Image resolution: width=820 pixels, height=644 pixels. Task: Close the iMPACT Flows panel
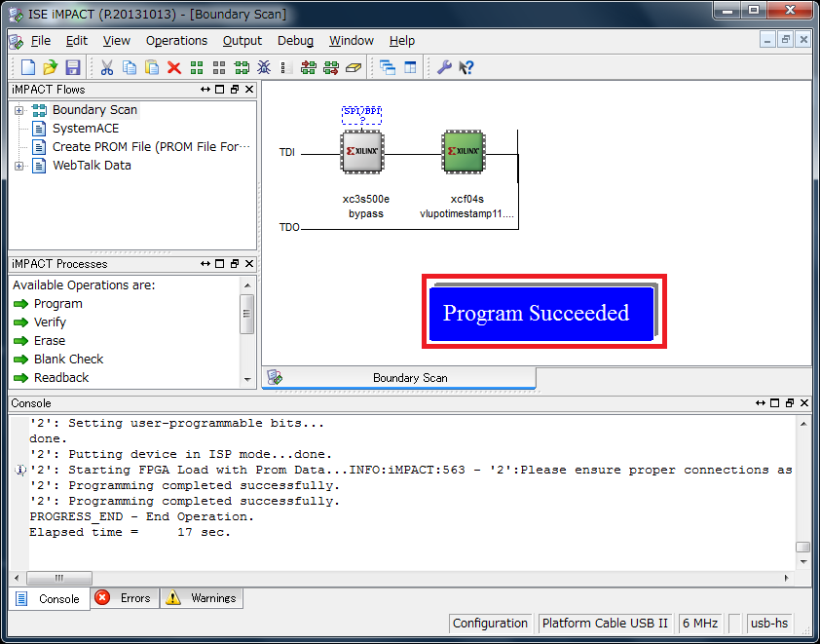coord(249,90)
